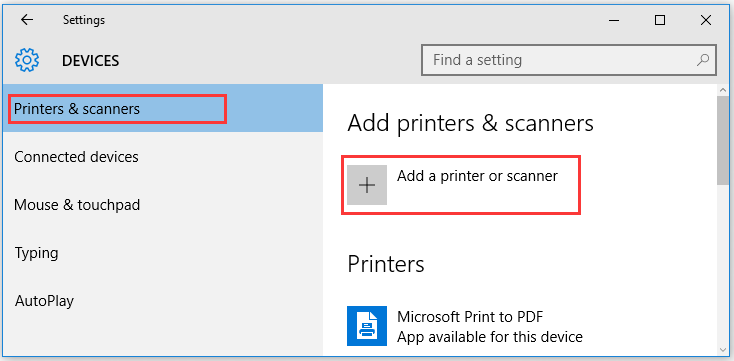
Task: Go to the Typing settings
Action: click(162, 253)
